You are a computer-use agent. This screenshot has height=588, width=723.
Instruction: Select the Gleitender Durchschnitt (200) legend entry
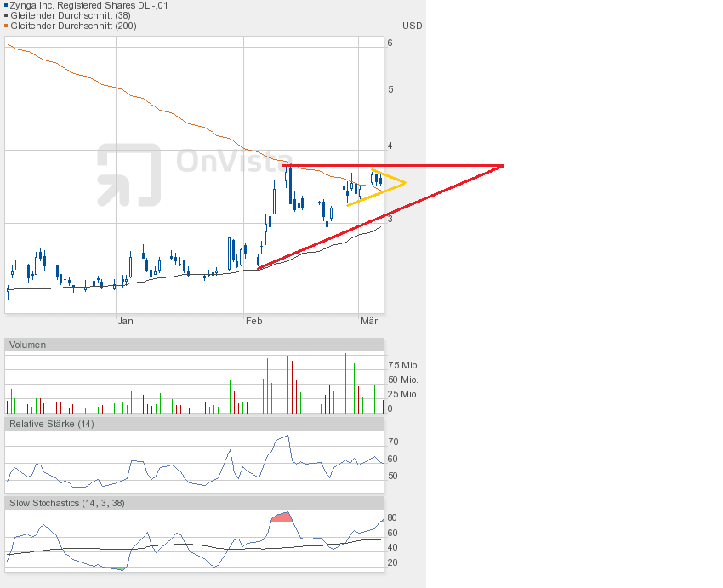click(x=72, y=26)
